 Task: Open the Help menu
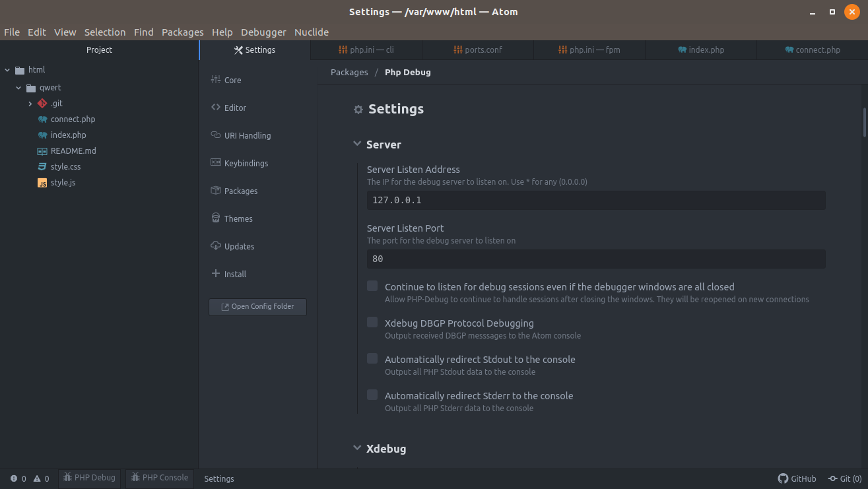point(222,32)
